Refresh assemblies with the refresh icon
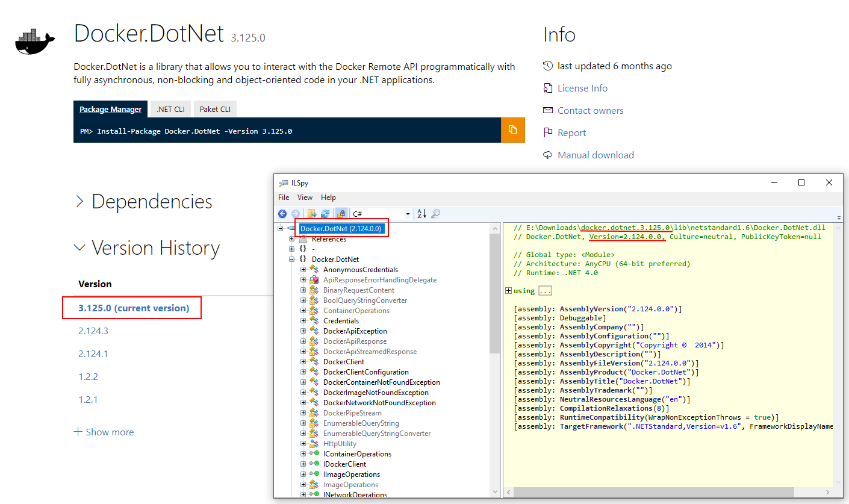The image size is (849, 504). [325, 213]
